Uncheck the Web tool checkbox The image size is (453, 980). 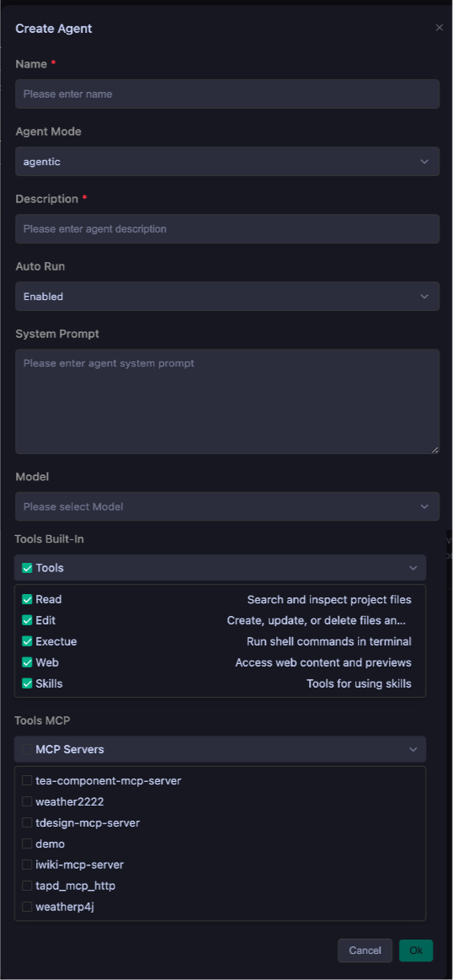27,662
